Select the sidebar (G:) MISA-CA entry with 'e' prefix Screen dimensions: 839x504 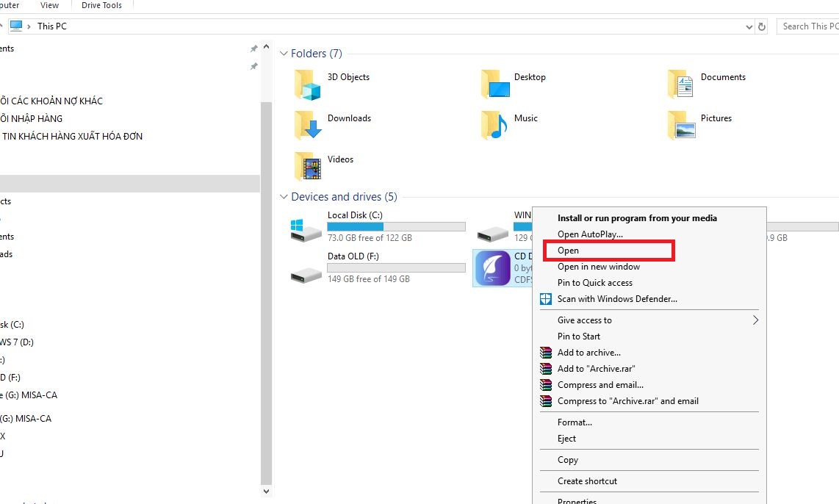29,395
